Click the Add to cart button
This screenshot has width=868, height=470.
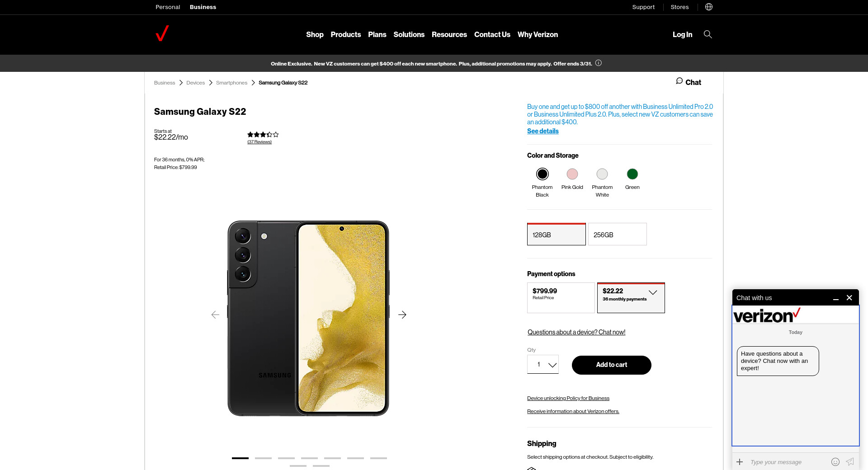[611, 365]
